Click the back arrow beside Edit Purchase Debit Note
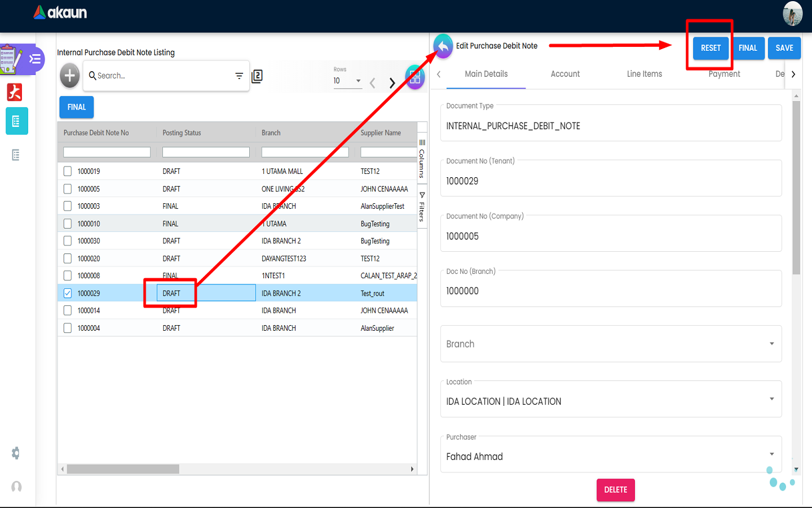The image size is (812, 508). (x=443, y=46)
